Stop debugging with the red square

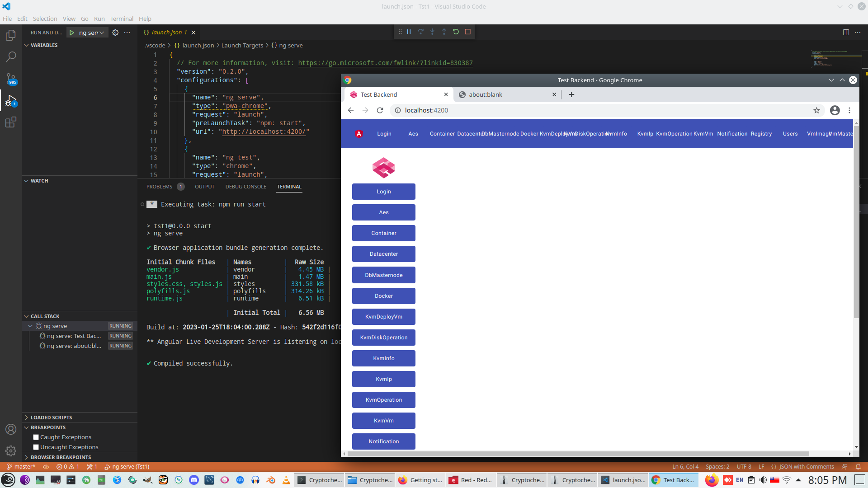pos(468,32)
